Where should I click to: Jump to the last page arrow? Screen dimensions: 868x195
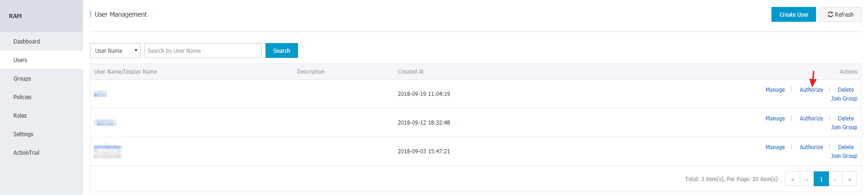point(849,179)
